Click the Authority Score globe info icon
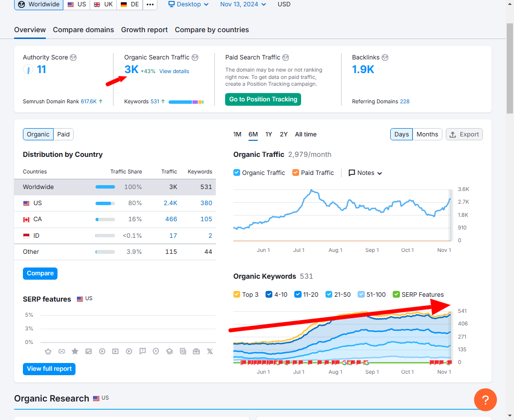514x420 pixels. 74,57
